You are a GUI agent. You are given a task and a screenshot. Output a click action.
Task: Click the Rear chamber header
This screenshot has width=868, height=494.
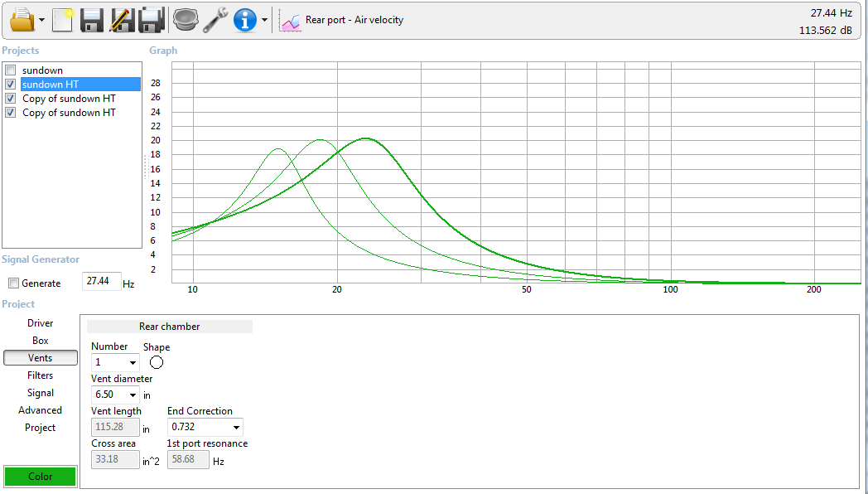point(170,327)
